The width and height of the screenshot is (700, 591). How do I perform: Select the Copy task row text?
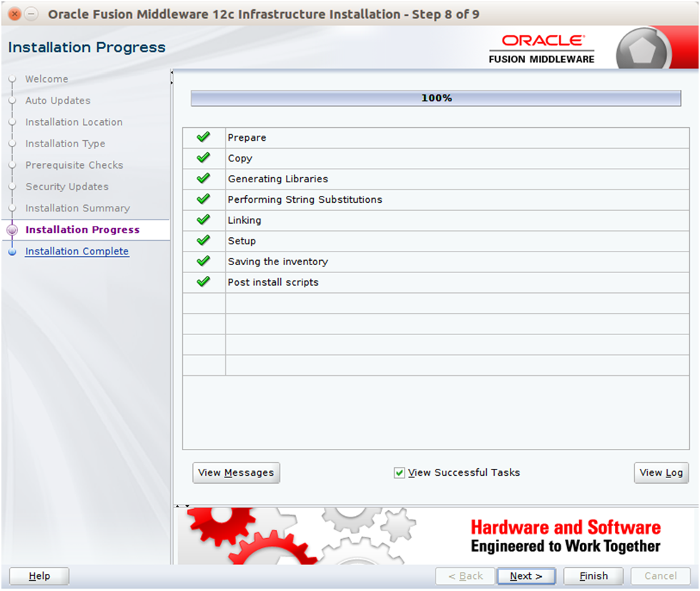pos(240,159)
